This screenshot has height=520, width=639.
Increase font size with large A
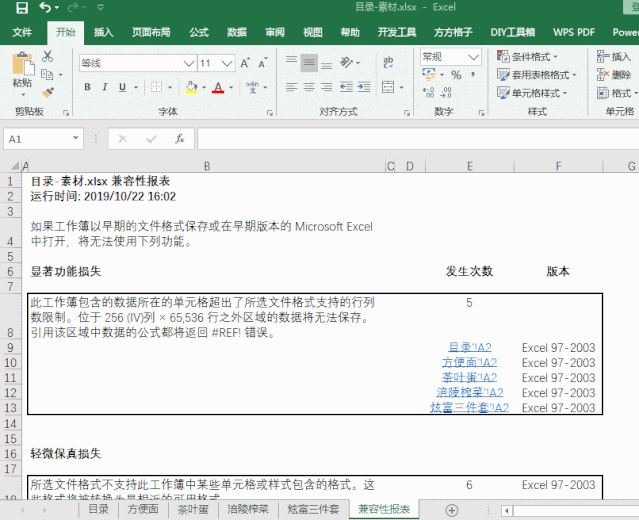pyautogui.click(x=245, y=63)
